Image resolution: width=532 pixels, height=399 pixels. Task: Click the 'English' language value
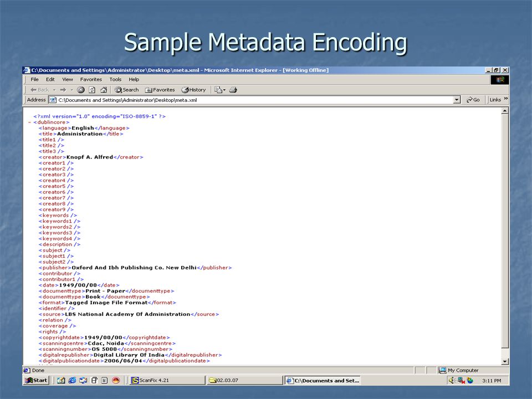[x=83, y=128]
